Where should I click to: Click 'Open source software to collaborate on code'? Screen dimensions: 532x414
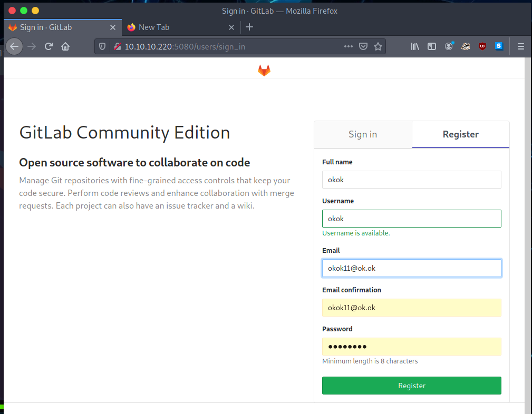[x=134, y=163]
